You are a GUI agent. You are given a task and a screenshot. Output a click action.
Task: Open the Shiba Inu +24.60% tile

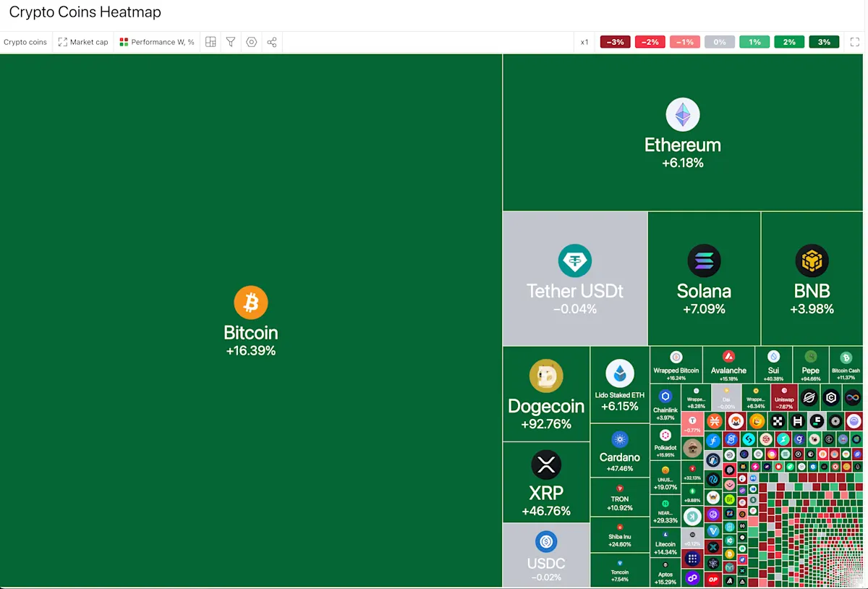619,535
